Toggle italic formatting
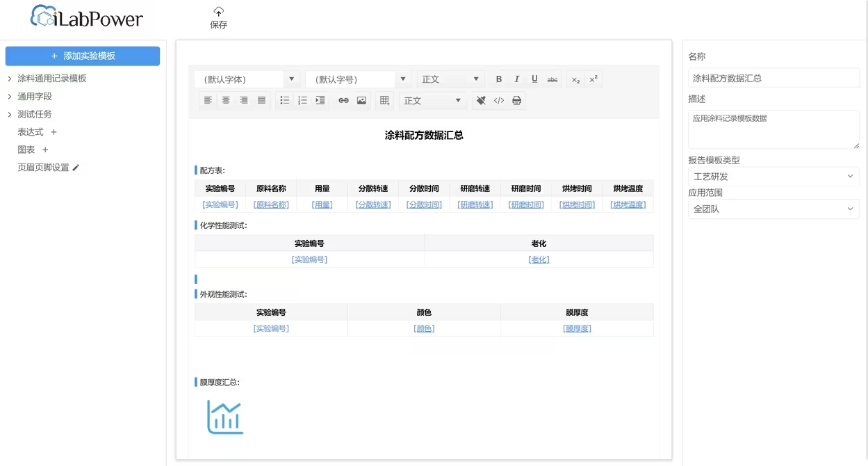868x466 pixels. point(516,79)
